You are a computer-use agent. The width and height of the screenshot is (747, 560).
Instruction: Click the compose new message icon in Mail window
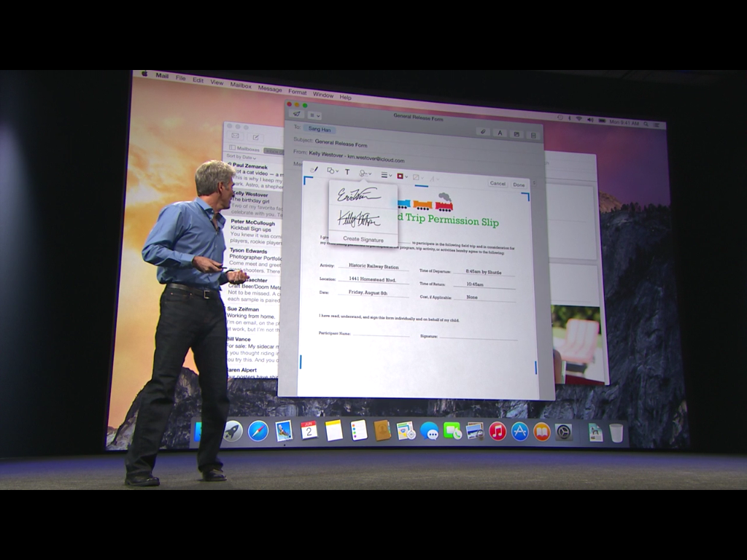tap(256, 138)
